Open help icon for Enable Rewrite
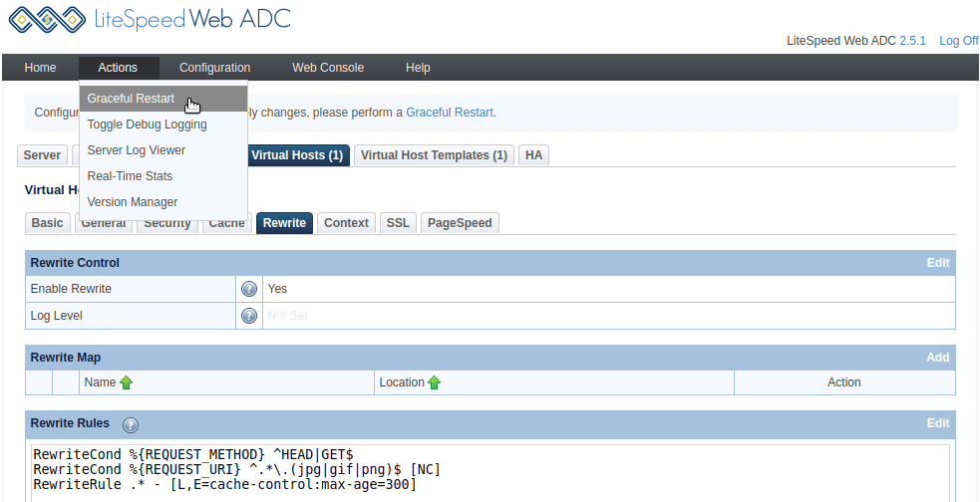Screen dimensions: 980x502 click(249, 289)
